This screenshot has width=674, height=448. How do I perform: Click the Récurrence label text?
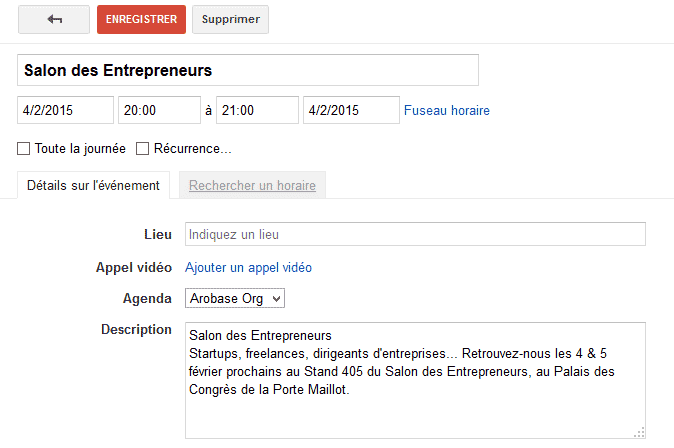[x=193, y=149]
